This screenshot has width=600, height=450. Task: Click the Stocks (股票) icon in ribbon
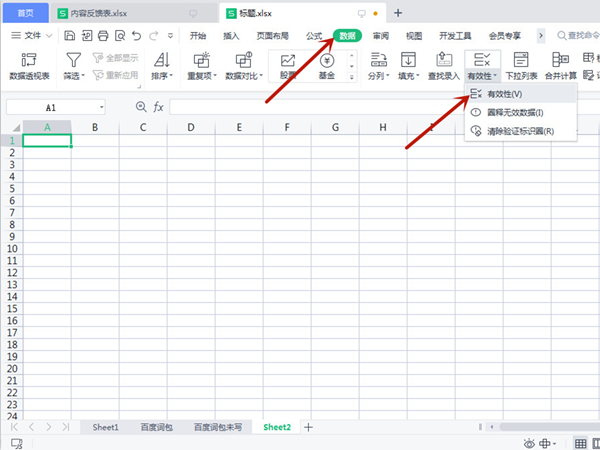[x=288, y=62]
